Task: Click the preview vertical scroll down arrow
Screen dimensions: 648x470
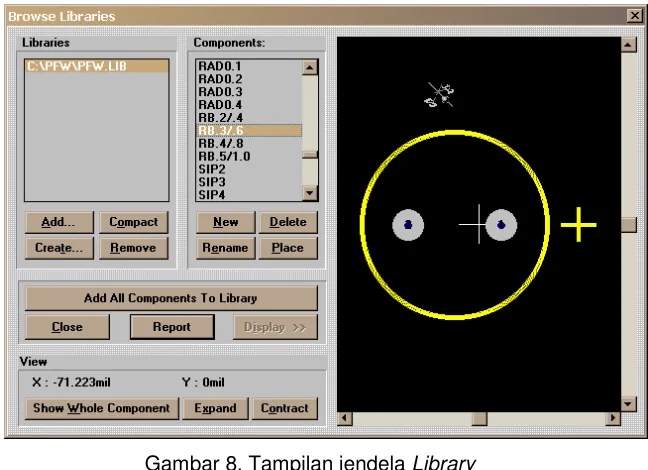Action: (x=629, y=404)
